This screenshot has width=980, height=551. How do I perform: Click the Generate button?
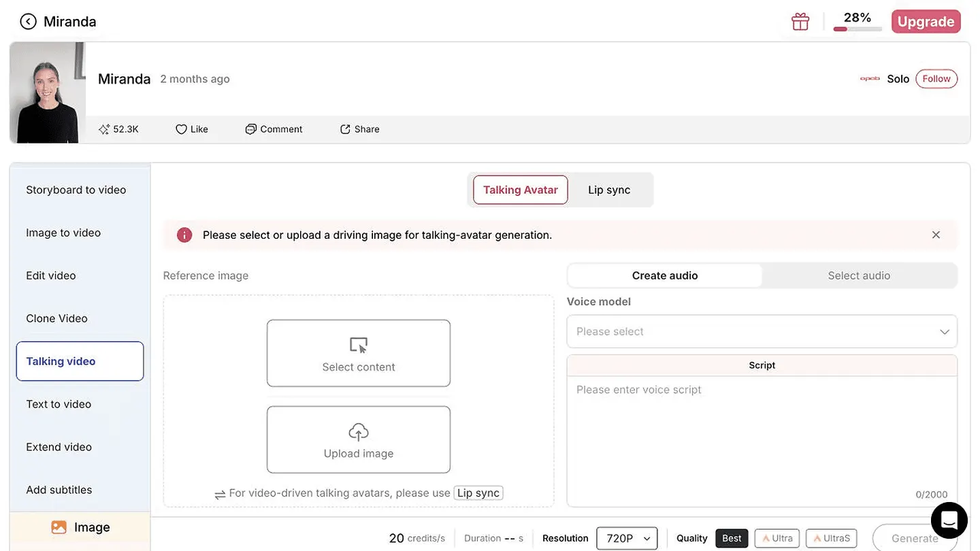click(915, 538)
